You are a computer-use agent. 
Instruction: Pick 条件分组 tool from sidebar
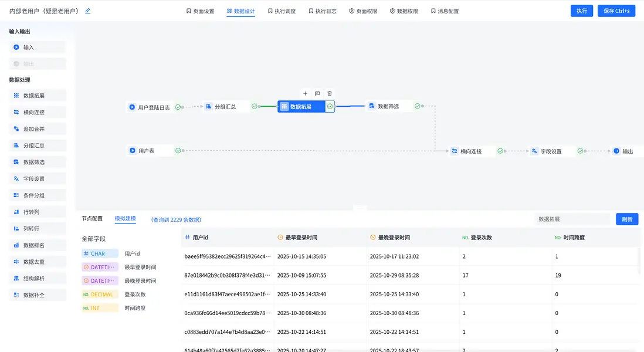[38, 195]
